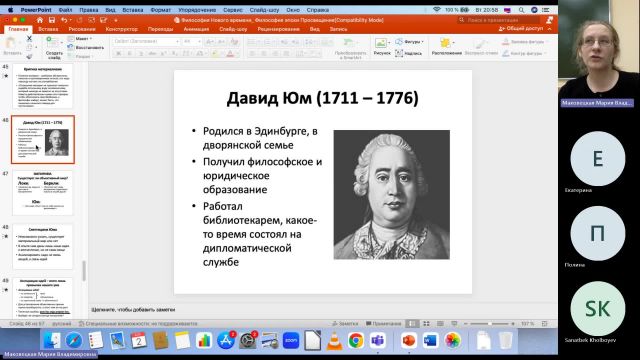This screenshot has width=640, height=360.
Task: Select Slide Sorter grid view icon
Action: coord(426,323)
